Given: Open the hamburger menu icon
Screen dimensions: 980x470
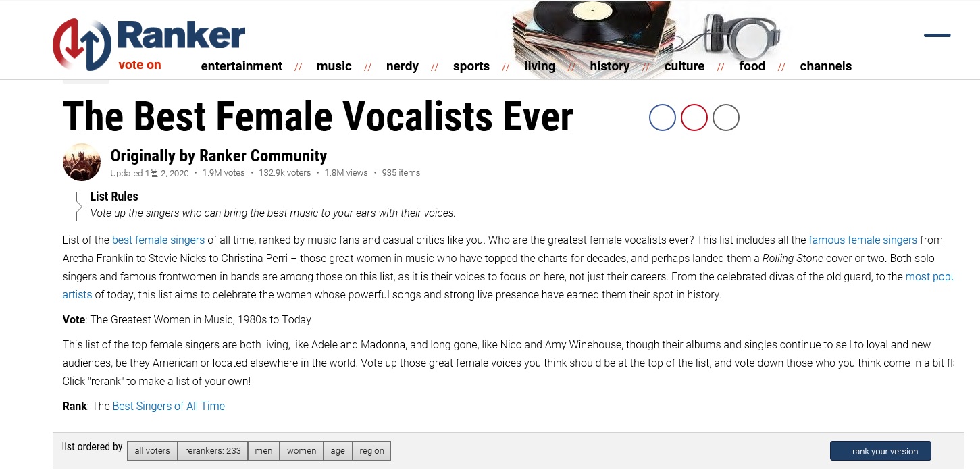Looking at the screenshot, I should pos(937,35).
